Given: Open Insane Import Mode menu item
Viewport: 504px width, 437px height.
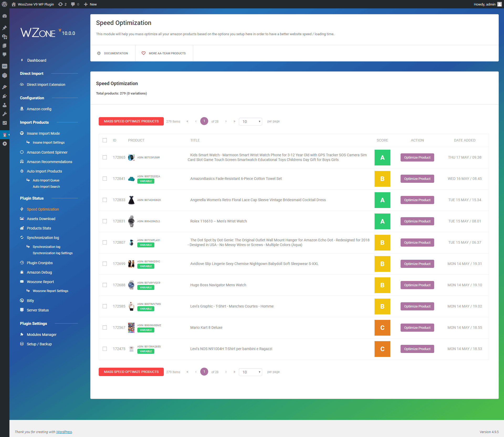Looking at the screenshot, I should (43, 133).
